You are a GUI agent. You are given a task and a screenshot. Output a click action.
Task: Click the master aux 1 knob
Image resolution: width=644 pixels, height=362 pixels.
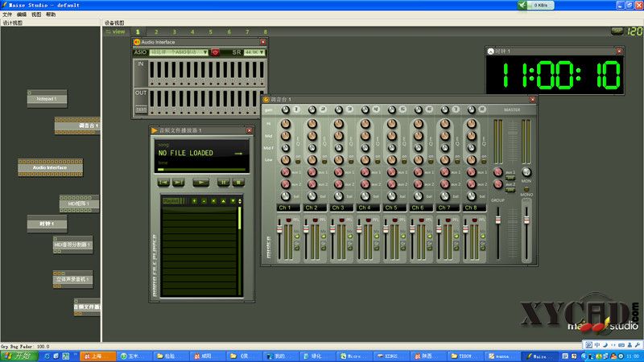tap(497, 172)
